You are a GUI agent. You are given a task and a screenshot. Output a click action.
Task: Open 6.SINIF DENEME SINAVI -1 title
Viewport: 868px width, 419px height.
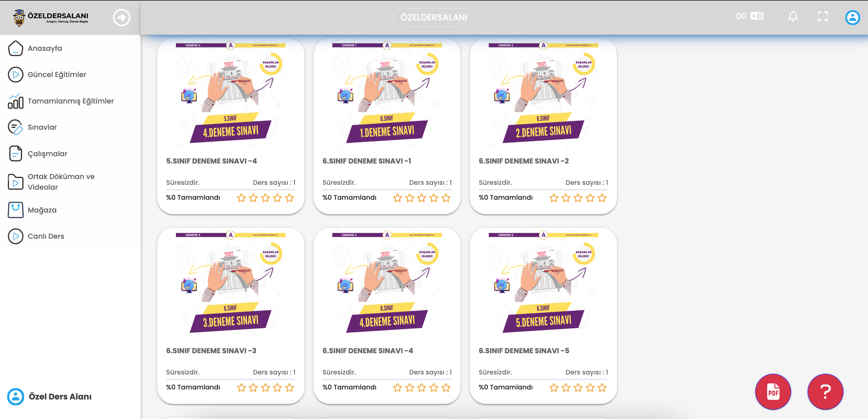pyautogui.click(x=367, y=161)
